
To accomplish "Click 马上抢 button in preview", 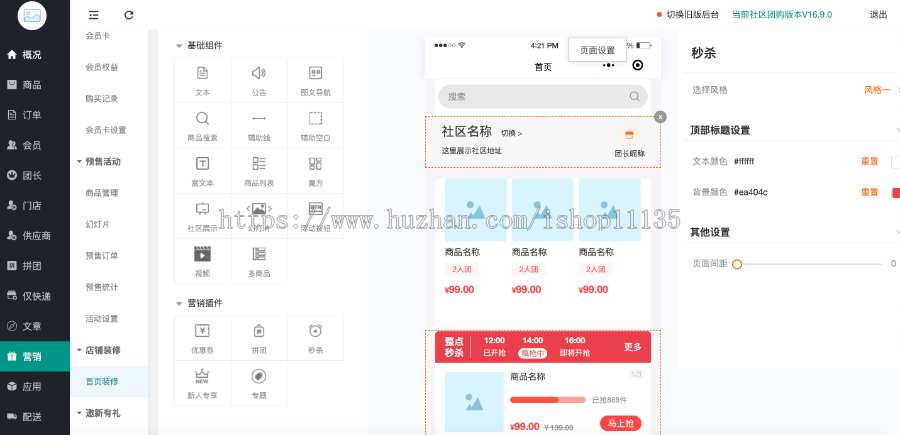I will [620, 424].
